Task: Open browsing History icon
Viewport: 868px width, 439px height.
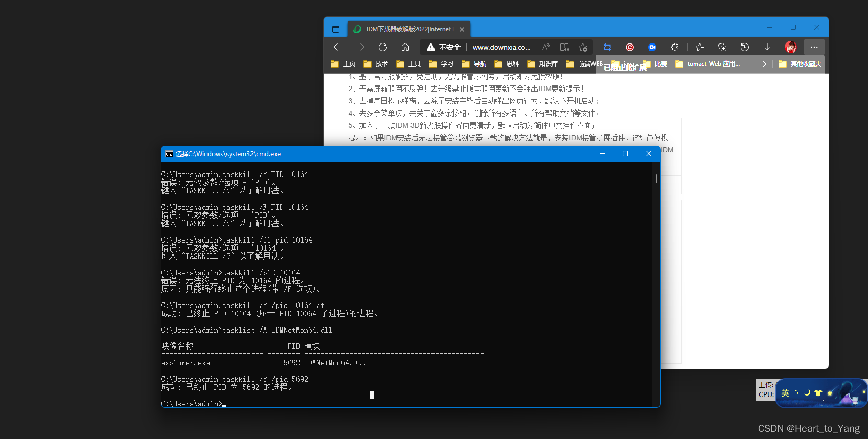Action: (745, 47)
